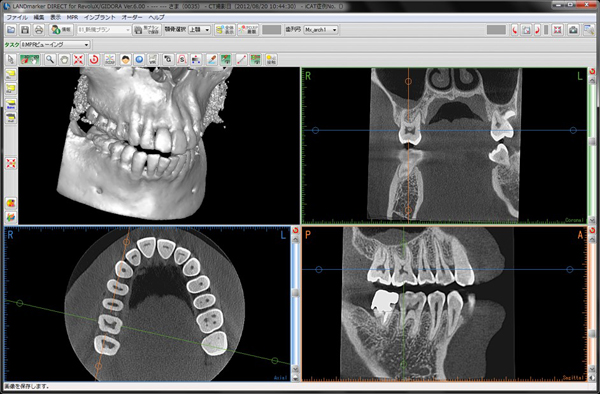Click the save floppy disk icon
Screen dimensions: 600x394
pos(25,30)
